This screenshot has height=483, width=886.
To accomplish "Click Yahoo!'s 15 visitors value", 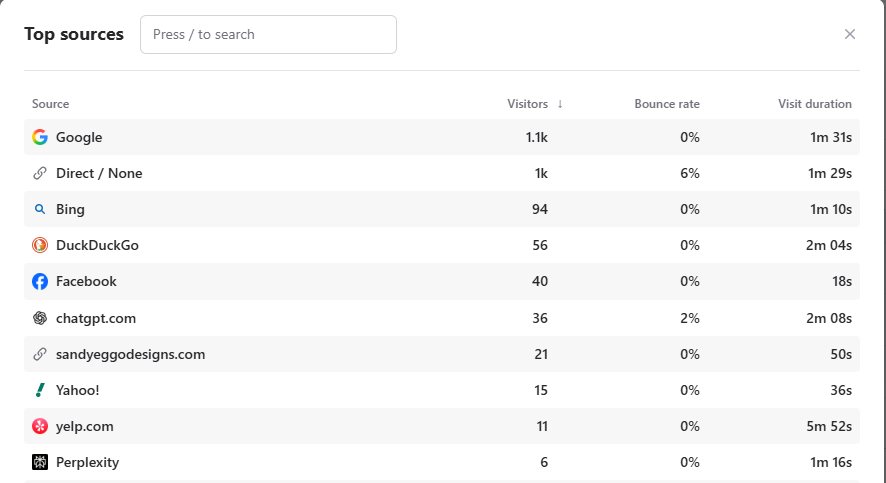I will coord(541,390).
